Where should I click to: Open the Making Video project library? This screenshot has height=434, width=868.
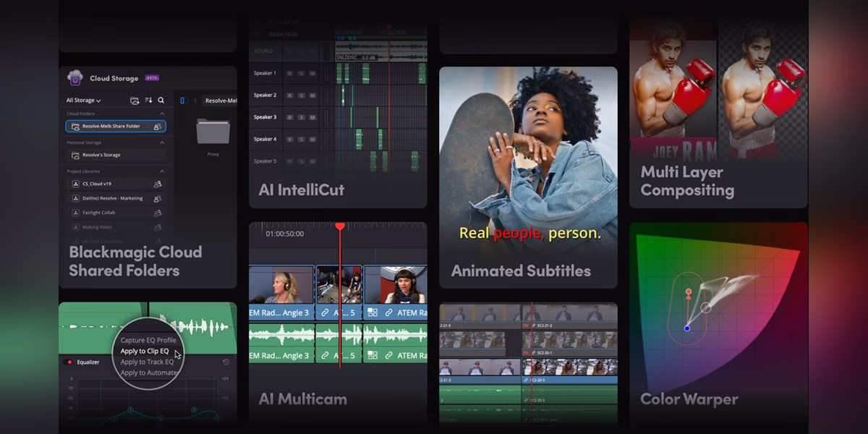coord(116,227)
